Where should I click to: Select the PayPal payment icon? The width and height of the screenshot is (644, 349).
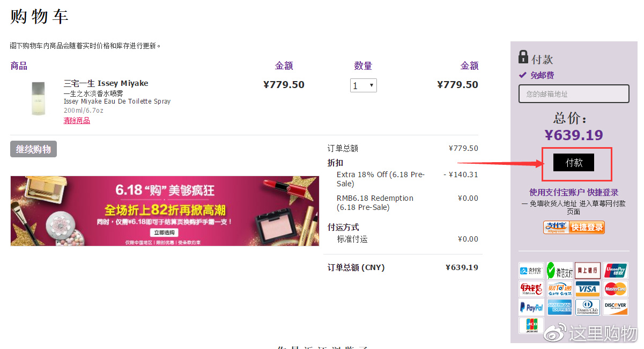pos(531,308)
